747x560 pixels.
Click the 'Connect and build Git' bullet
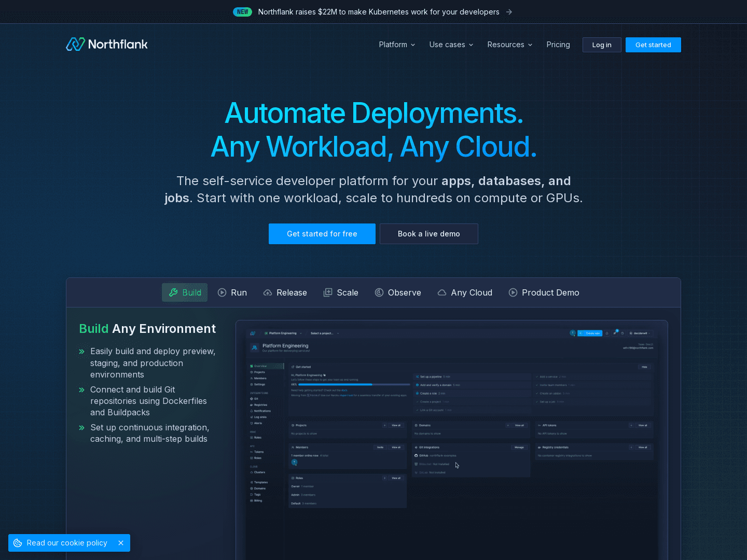click(148, 401)
